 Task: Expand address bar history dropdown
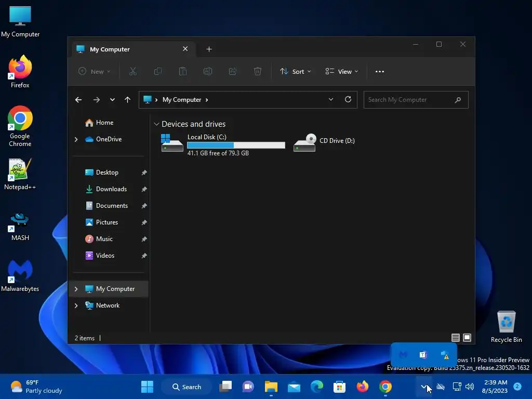(331, 99)
